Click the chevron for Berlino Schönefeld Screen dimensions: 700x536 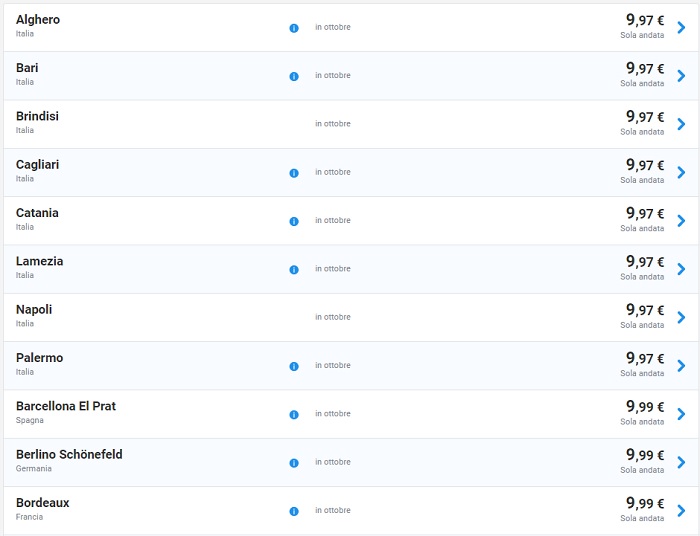coord(681,462)
